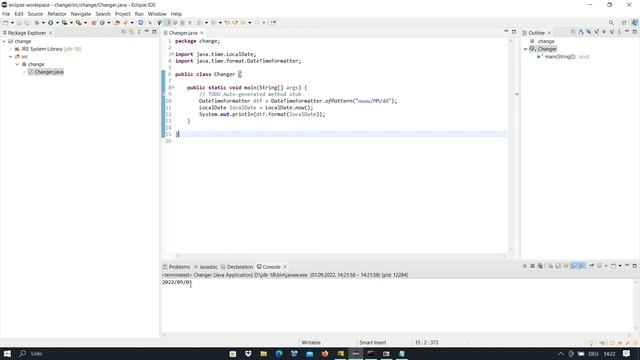Open the notification center in taskbar
640x360 pixels.
[x=627, y=353]
